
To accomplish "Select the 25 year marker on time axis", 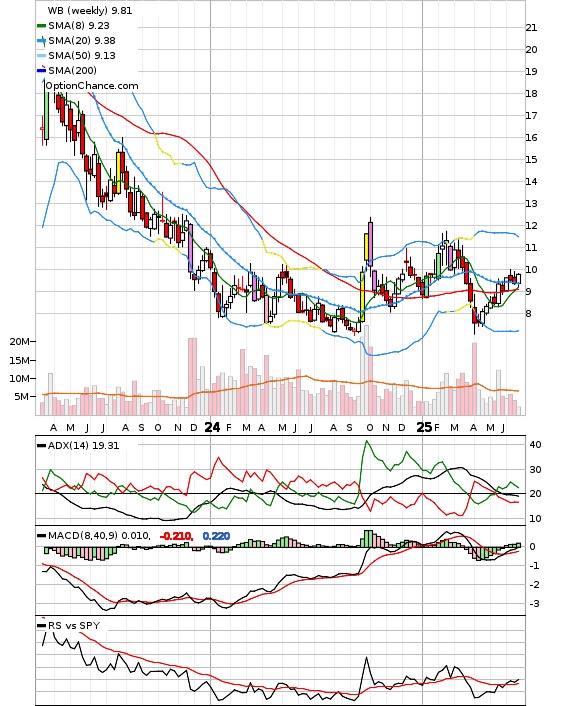I will tap(424, 427).
